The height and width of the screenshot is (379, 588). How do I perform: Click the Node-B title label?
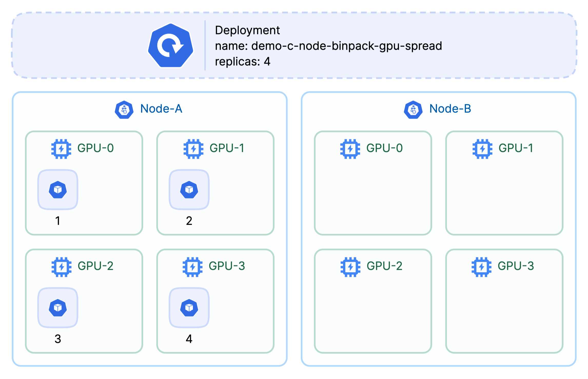pyautogui.click(x=450, y=109)
